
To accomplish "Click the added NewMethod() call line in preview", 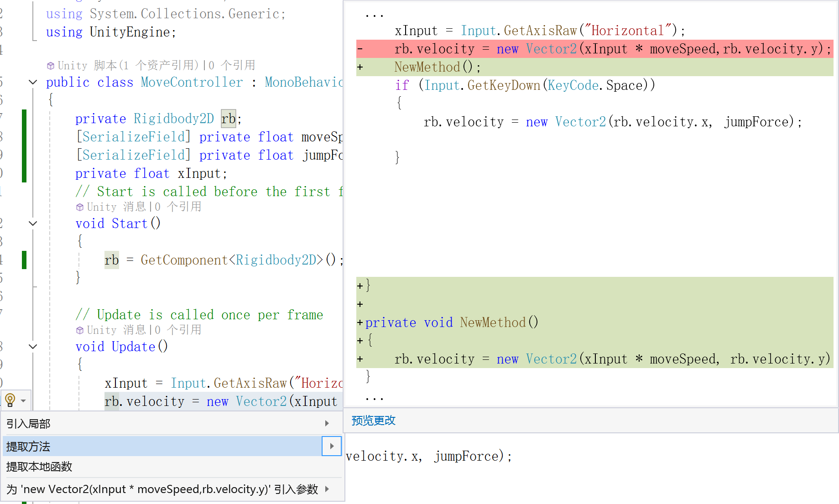I will tap(594, 67).
